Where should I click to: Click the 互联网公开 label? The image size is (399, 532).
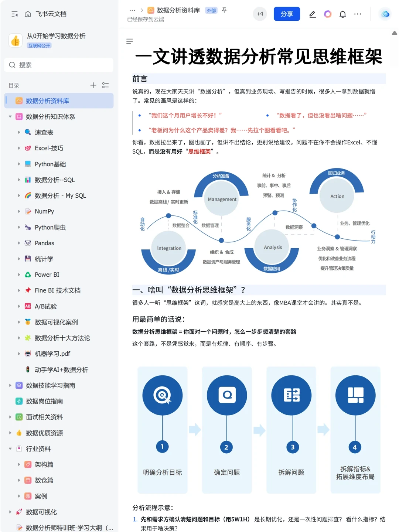pyautogui.click(x=39, y=45)
